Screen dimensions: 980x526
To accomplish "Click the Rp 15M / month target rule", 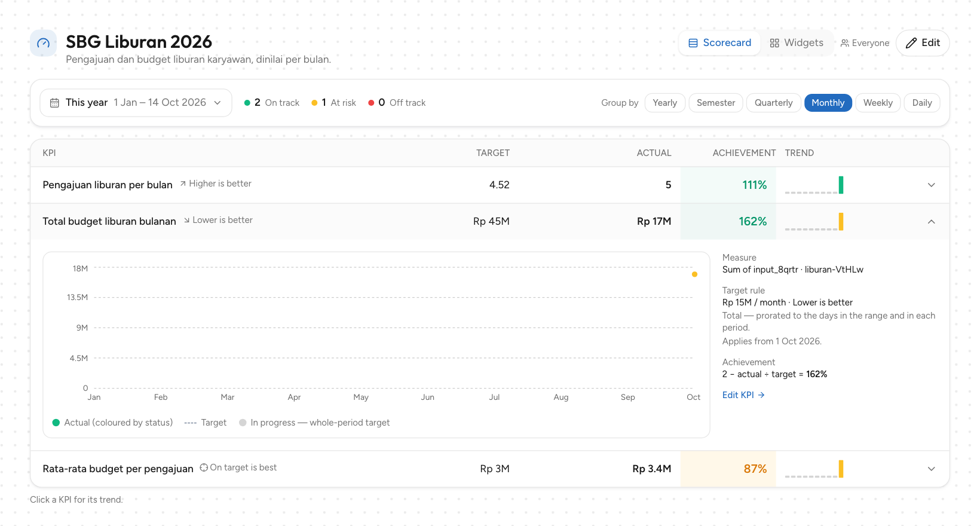I will (x=788, y=302).
